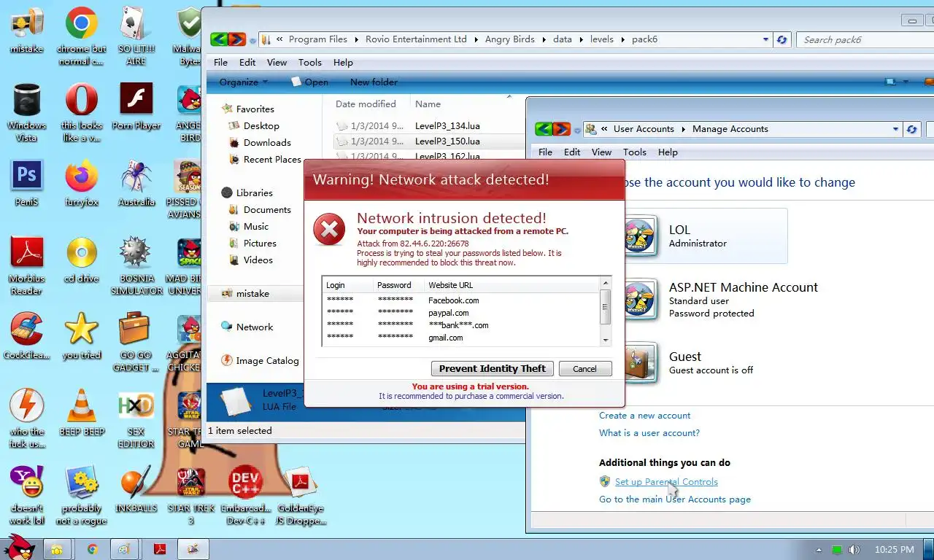Image resolution: width=934 pixels, height=560 pixels.
Task: Click the volume icon in the system tray
Action: click(854, 550)
